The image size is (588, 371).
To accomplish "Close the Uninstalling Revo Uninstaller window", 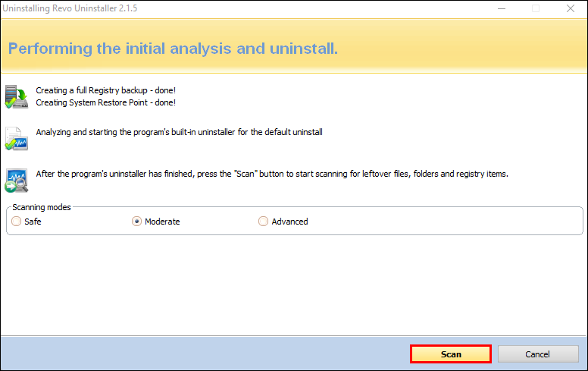I will (571, 8).
